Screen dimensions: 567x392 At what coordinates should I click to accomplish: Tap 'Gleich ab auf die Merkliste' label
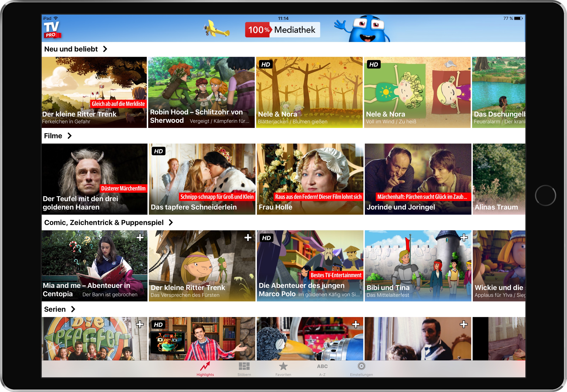118,104
